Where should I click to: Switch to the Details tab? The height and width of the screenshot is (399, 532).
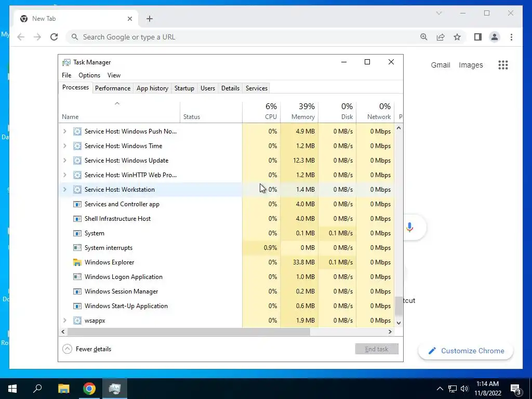click(x=230, y=88)
